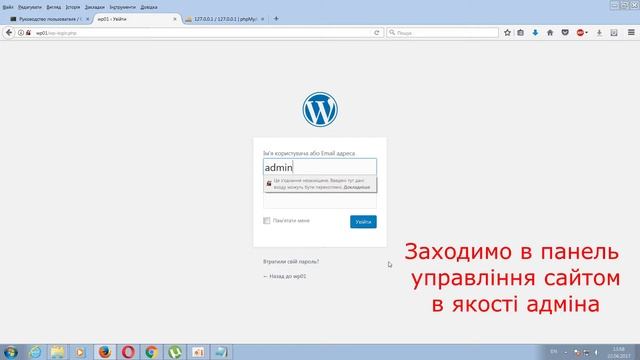The width and height of the screenshot is (640, 360).
Task: Close the phpMyAdmin tab
Action: [262, 19]
